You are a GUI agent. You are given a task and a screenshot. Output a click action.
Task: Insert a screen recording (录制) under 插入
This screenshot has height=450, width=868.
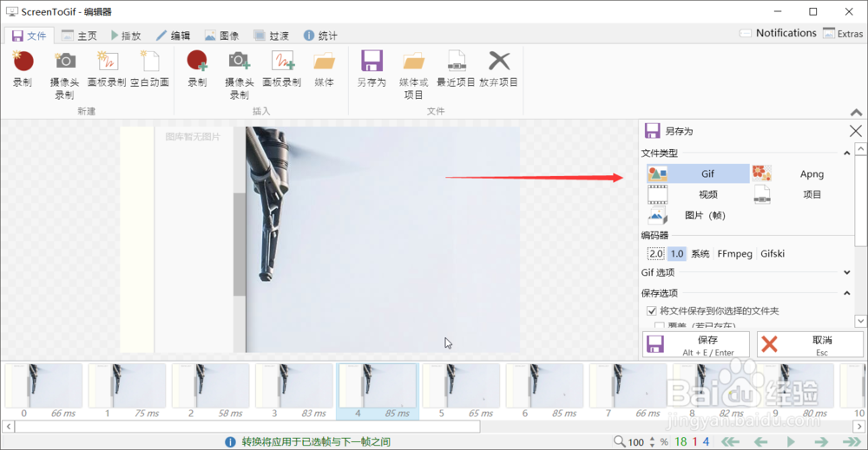[x=197, y=68]
